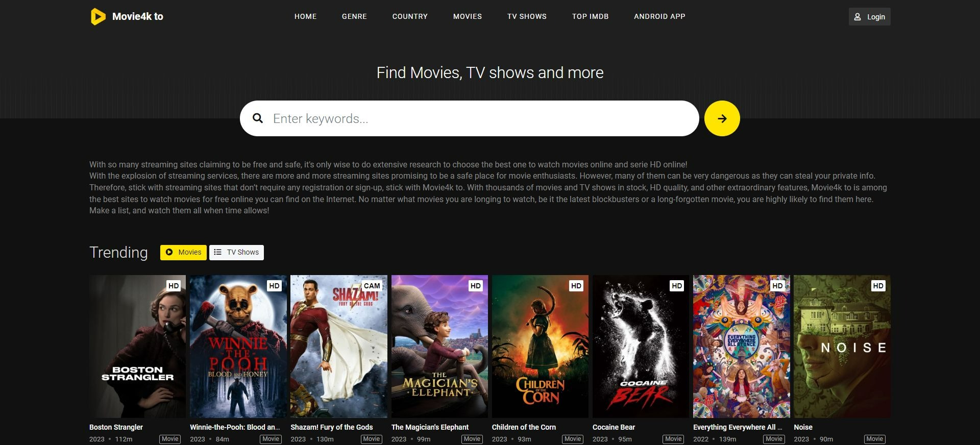Focus the Enter keywords search field
The height and width of the screenshot is (445, 980).
tap(469, 118)
